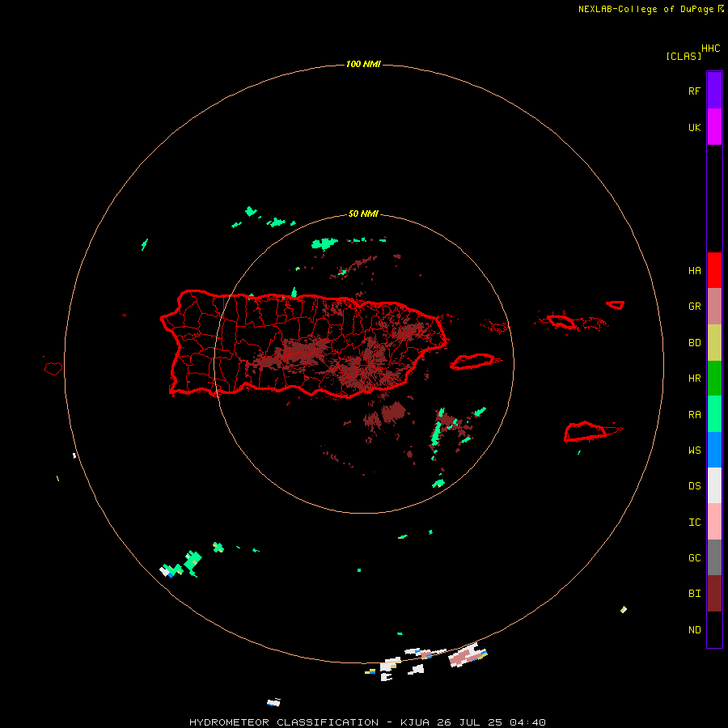The image size is (728, 728).
Task: Select the light pink IC legend swatch
Action: point(714,522)
